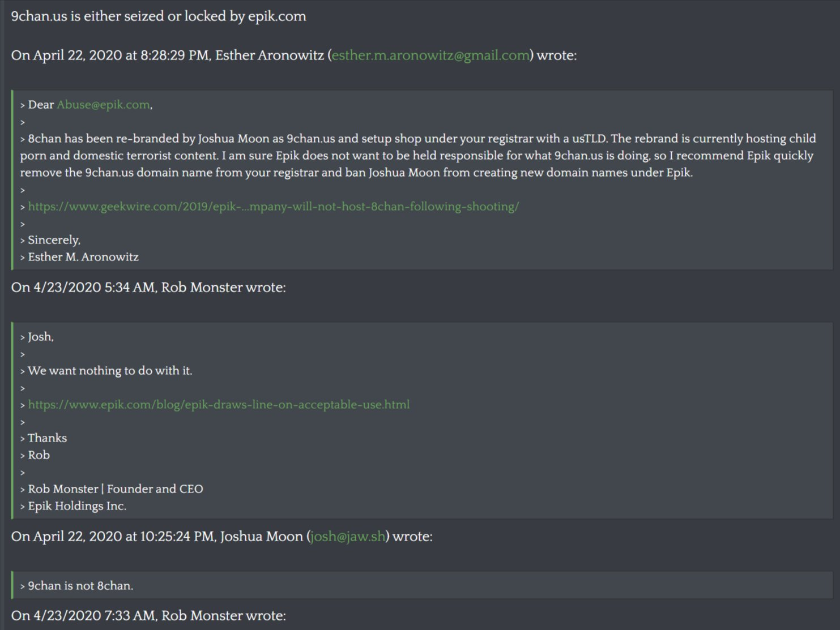840x630 pixels.
Task: Click the 'Esther M. Aronowitz' signature line
Action: tap(79, 257)
